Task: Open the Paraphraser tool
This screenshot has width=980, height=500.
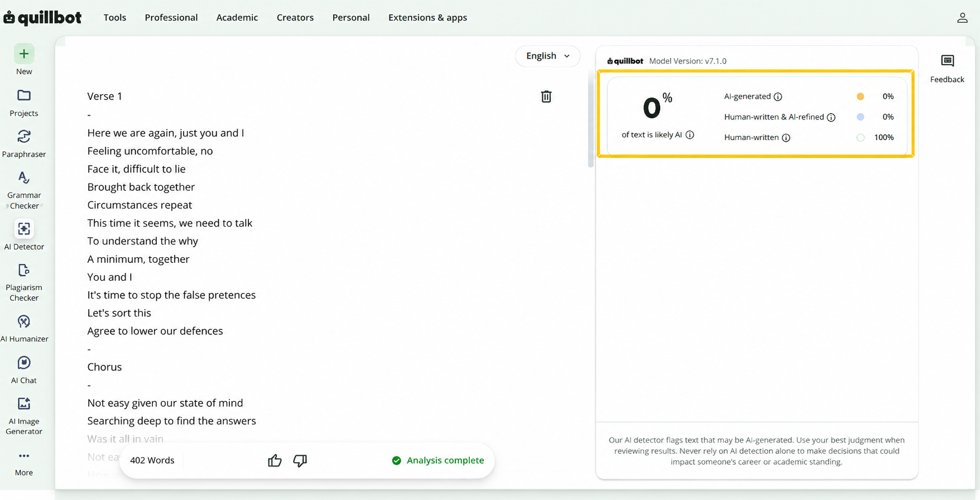Action: 24,144
